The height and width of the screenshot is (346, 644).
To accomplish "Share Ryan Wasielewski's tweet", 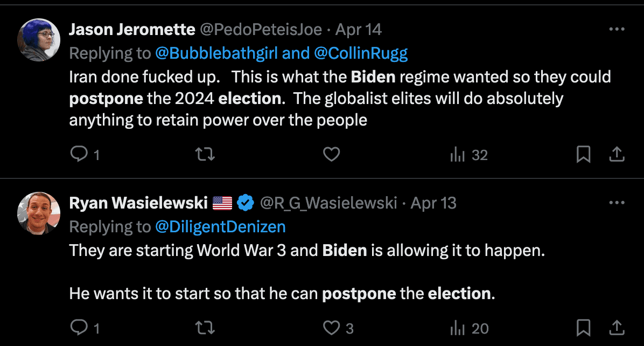I will click(x=617, y=328).
